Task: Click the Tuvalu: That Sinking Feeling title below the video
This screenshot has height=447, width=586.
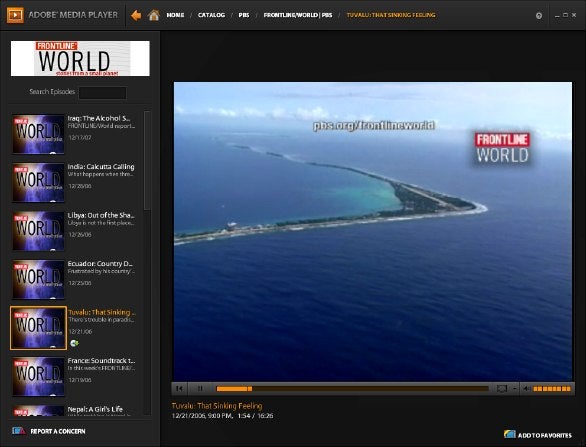Action: click(217, 406)
